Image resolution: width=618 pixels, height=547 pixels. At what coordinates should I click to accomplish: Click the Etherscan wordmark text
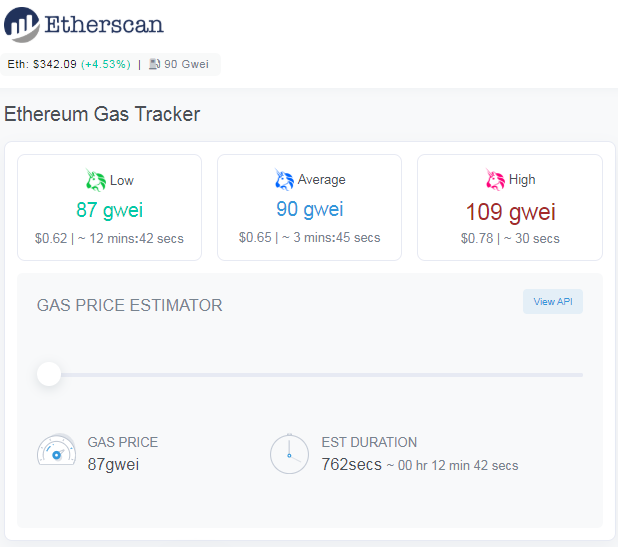(104, 24)
